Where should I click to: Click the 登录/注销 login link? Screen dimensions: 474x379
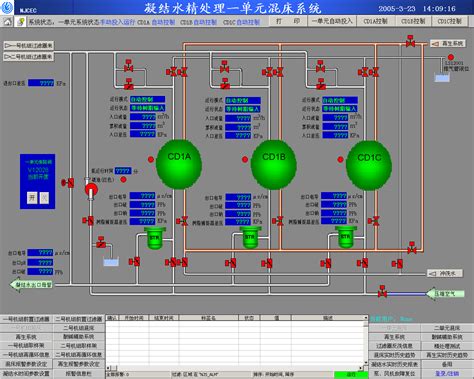click(447, 374)
